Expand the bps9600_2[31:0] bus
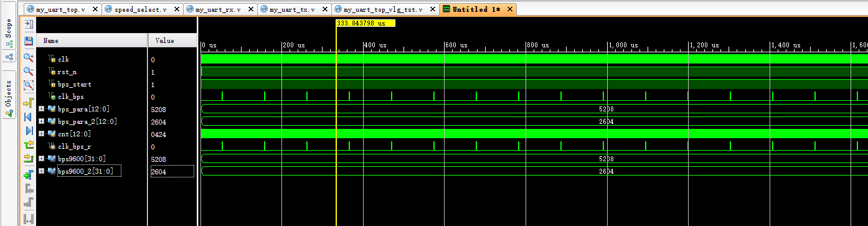The height and width of the screenshot is (226, 868). click(41, 171)
